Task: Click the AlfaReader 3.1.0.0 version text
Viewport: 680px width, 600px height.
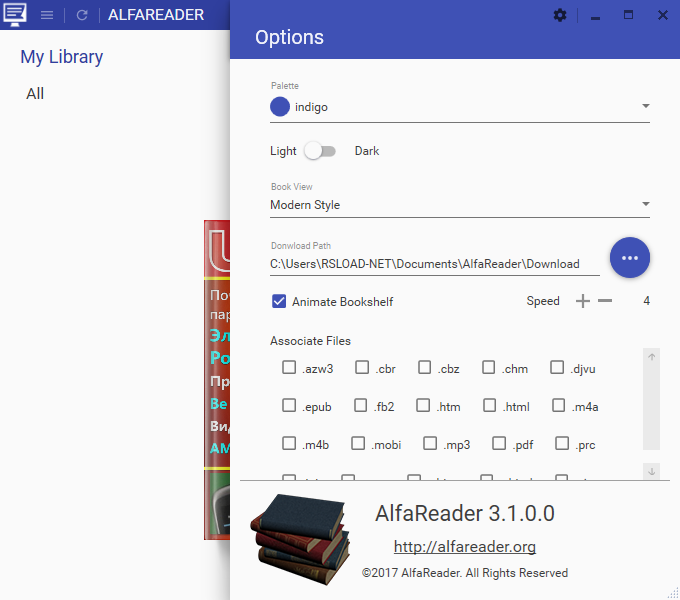Action: [465, 513]
